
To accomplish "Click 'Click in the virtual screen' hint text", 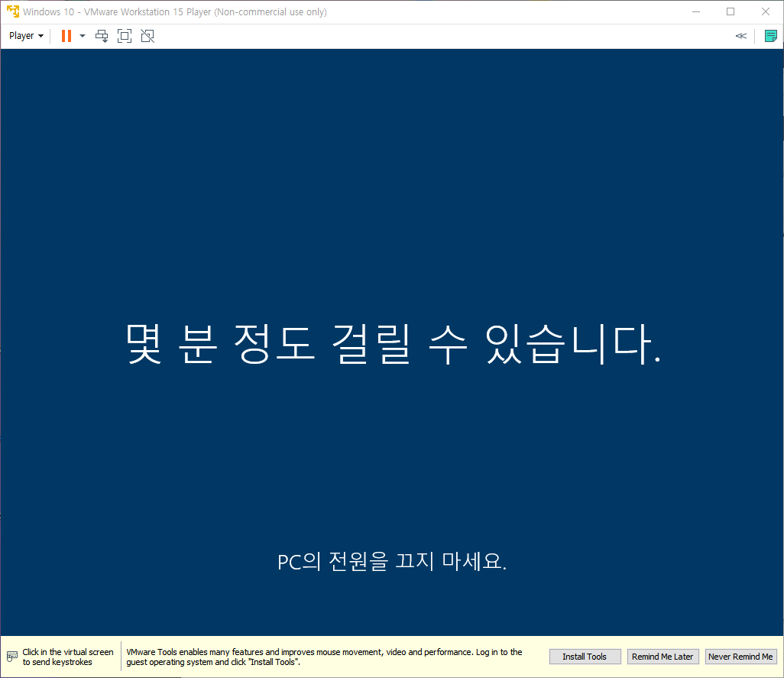I will point(68,657).
